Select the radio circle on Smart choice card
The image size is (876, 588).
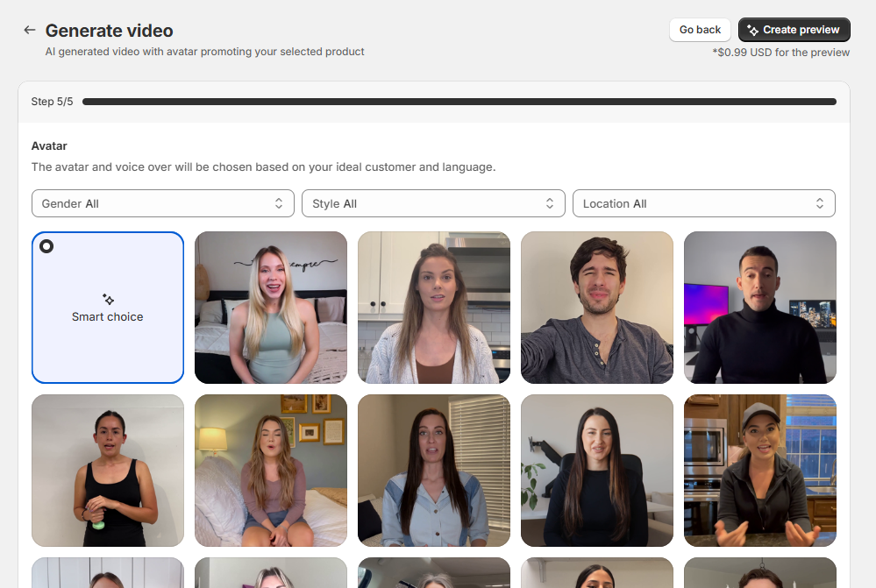[46, 246]
